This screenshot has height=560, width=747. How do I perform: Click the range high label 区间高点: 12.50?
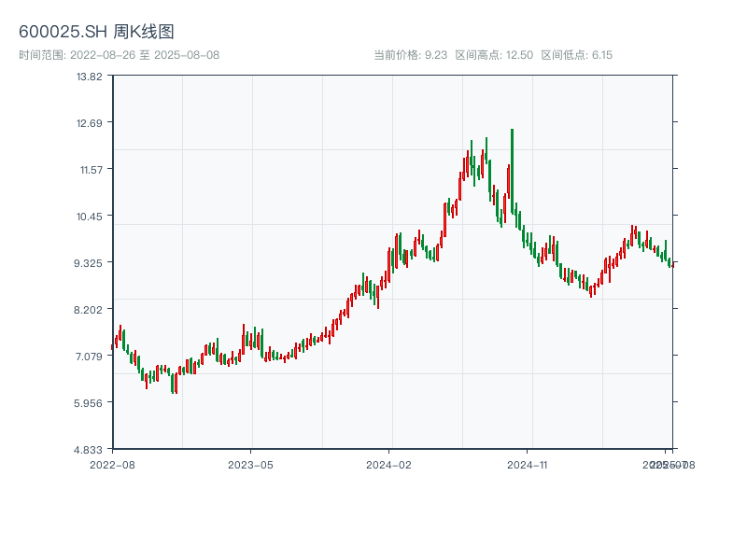(x=494, y=55)
